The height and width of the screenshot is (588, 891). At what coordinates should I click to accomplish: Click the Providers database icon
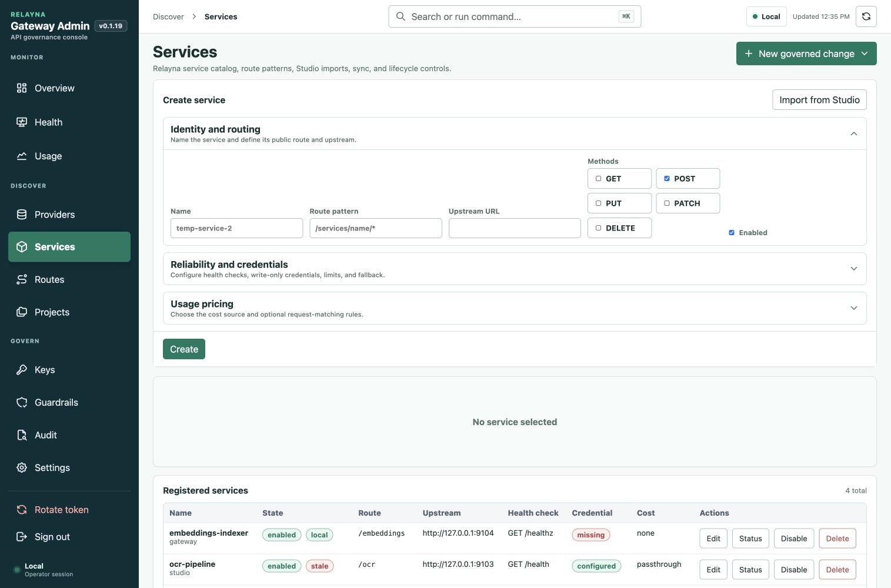pyautogui.click(x=22, y=215)
